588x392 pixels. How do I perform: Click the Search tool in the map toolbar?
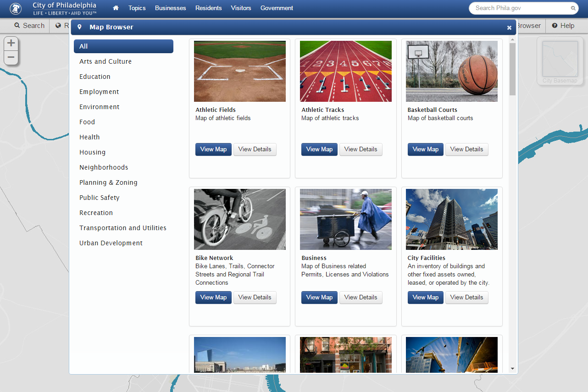pyautogui.click(x=29, y=26)
